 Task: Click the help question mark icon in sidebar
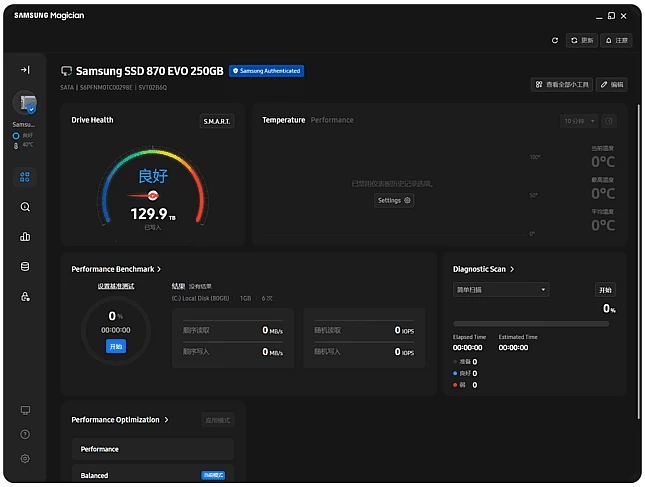click(25, 434)
